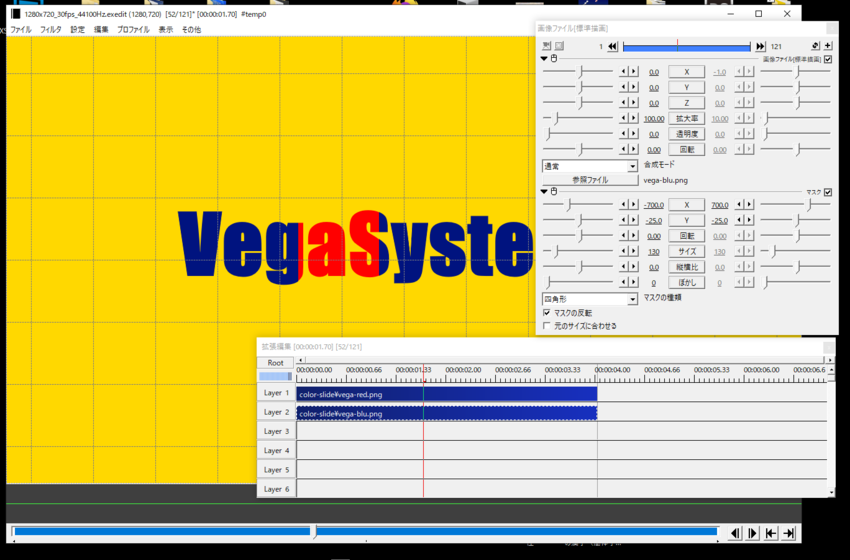Toggle Layer 1 visibility button

275,392
